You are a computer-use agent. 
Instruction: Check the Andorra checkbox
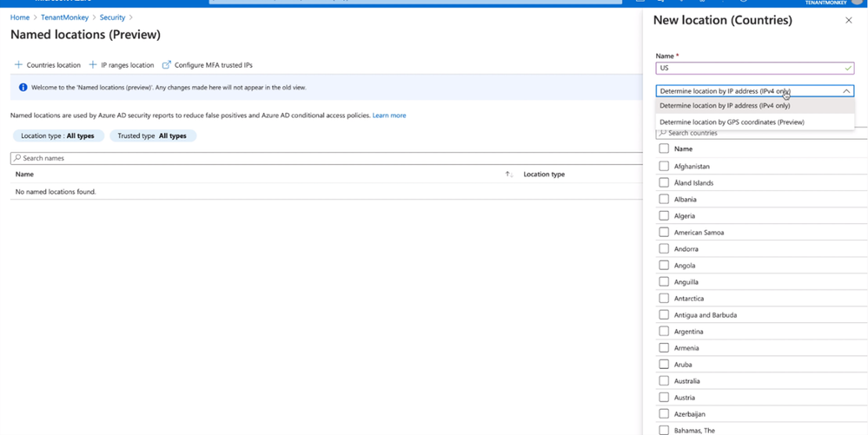(x=664, y=249)
